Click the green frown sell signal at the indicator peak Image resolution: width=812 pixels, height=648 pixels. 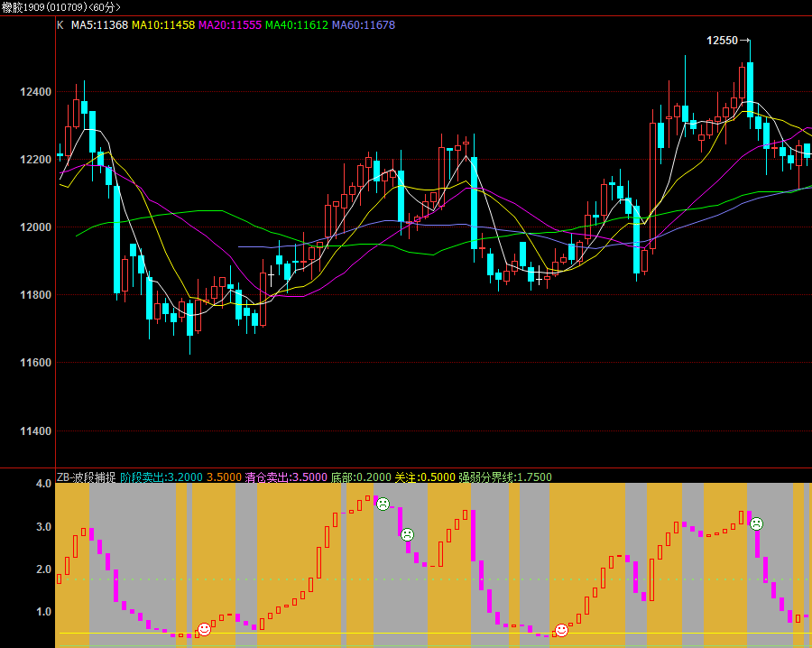click(x=383, y=504)
